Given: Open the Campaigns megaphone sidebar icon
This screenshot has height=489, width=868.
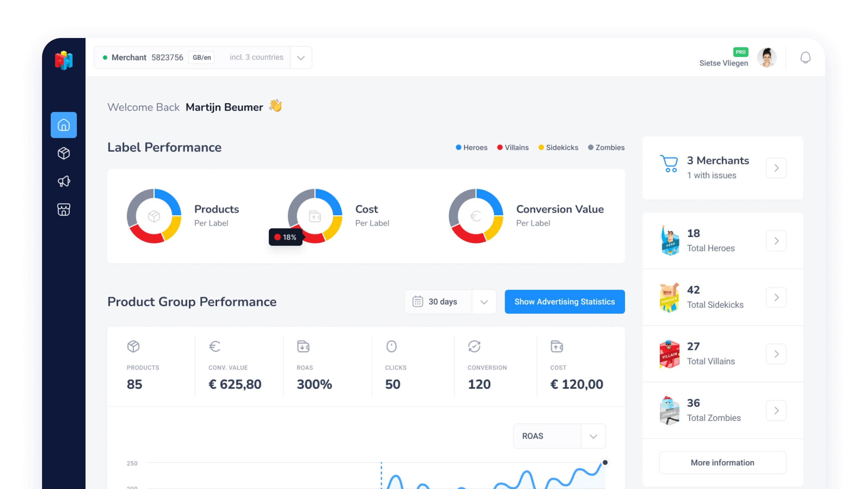Looking at the screenshot, I should coord(64,181).
